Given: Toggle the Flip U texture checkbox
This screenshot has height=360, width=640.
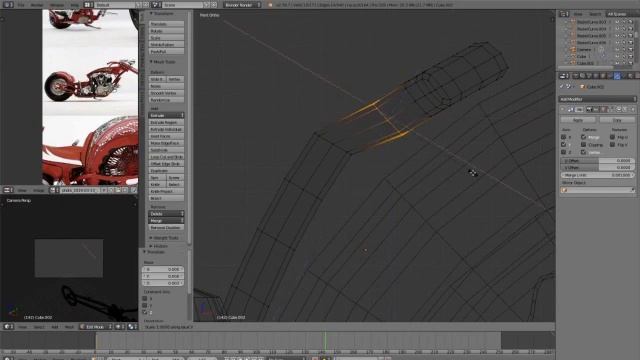Looking at the screenshot, I should click(612, 137).
